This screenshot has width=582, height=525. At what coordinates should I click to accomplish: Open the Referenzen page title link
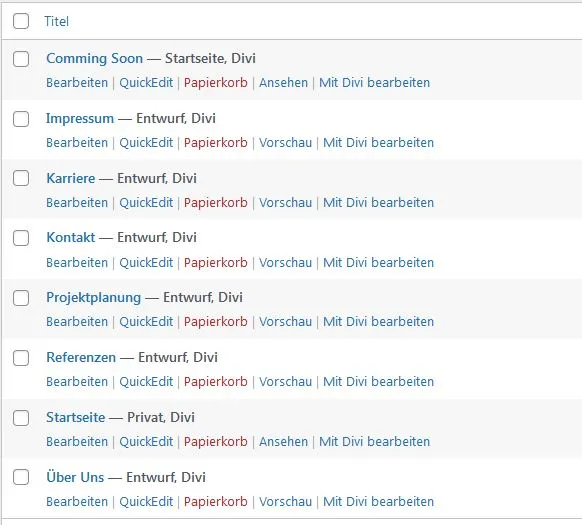click(81, 357)
